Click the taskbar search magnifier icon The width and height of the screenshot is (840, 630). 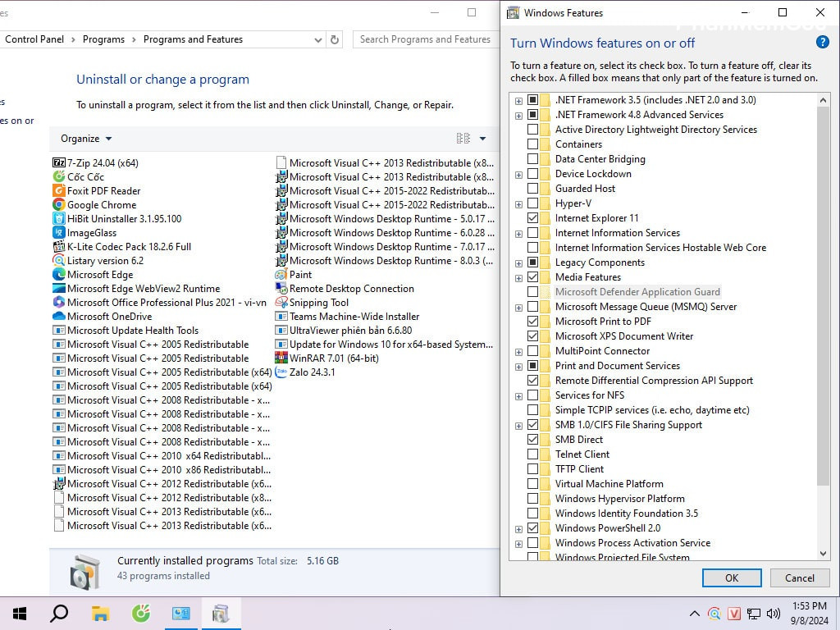coord(59,613)
